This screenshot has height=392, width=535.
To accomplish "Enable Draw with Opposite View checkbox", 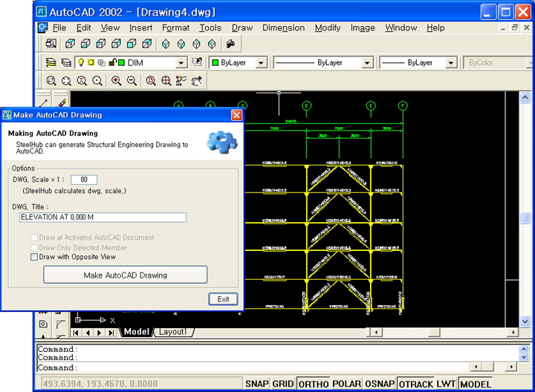I will tap(34, 257).
